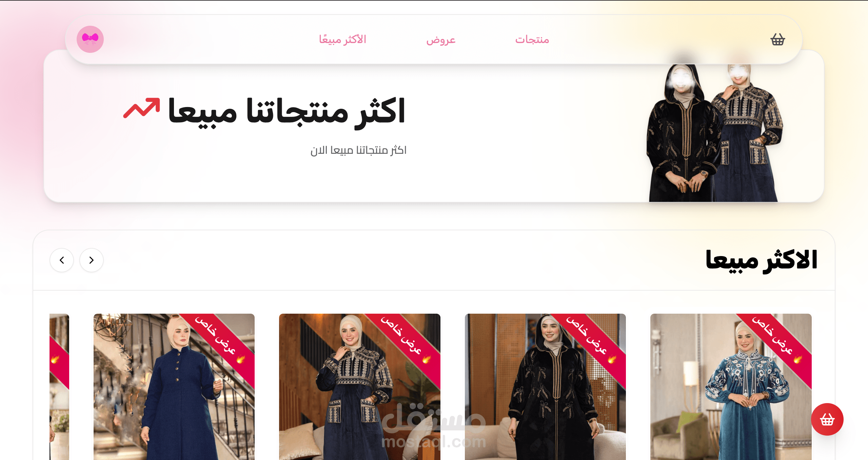Click the fire icon on black abaya ribbon
Image resolution: width=868 pixels, height=460 pixels.
coord(612,359)
